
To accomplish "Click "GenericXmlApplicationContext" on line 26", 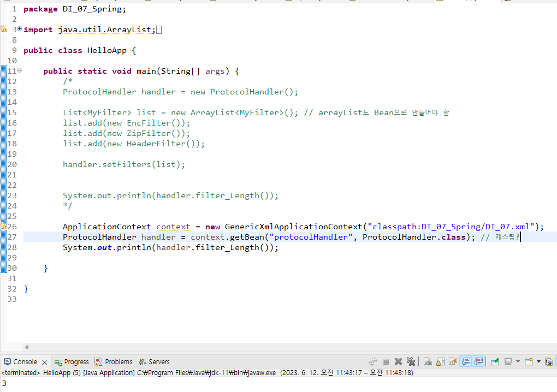I will (x=293, y=227).
